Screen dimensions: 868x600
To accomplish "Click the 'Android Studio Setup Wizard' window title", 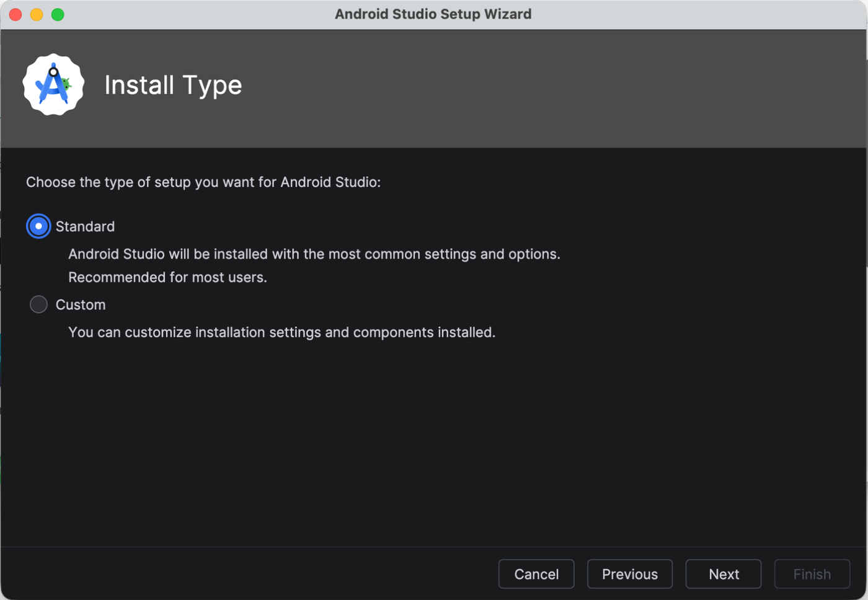I will pyautogui.click(x=433, y=14).
